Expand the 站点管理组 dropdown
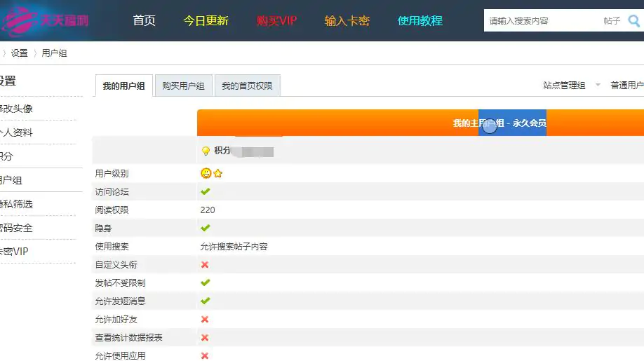The height and width of the screenshot is (361, 644). (571, 86)
